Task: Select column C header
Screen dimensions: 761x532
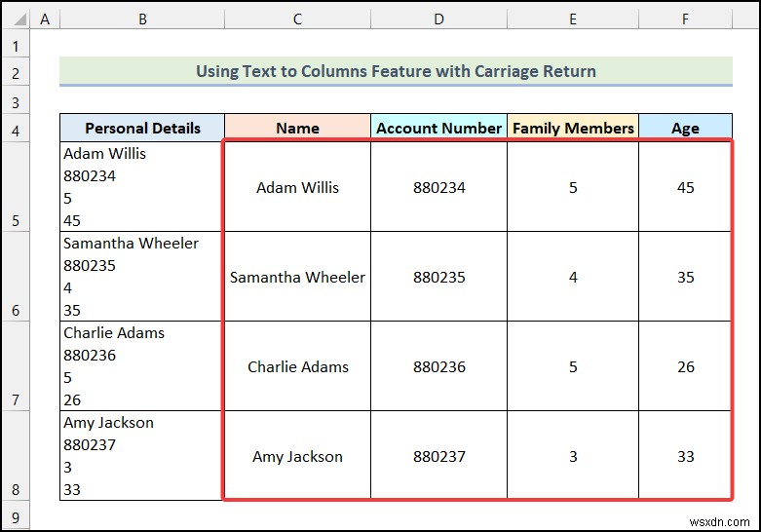Action: [297, 19]
